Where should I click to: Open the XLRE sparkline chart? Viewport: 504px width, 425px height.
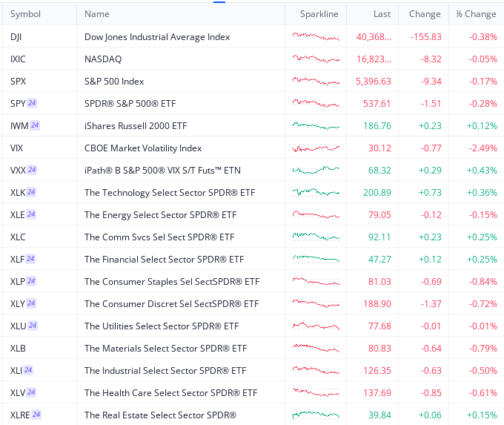(x=316, y=415)
